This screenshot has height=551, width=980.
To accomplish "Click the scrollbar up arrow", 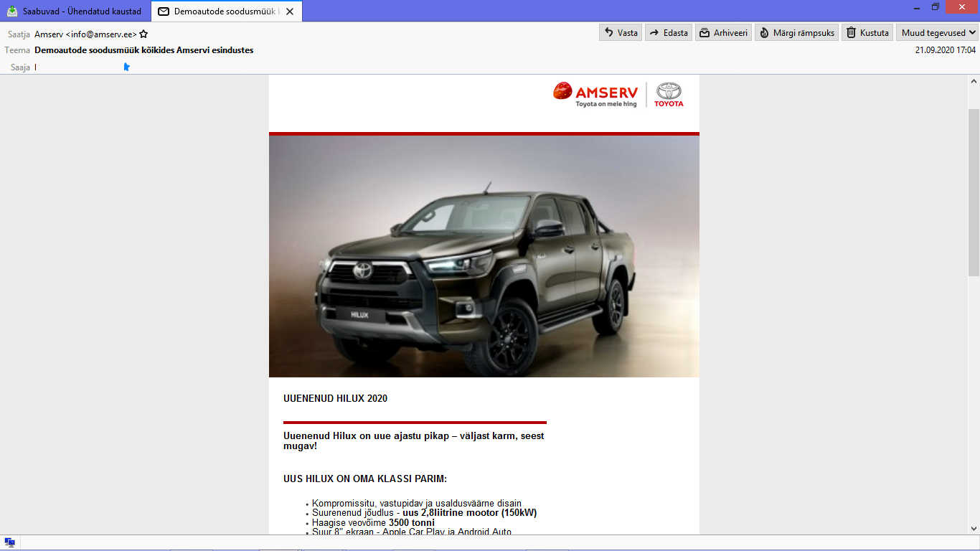I will pyautogui.click(x=974, y=80).
